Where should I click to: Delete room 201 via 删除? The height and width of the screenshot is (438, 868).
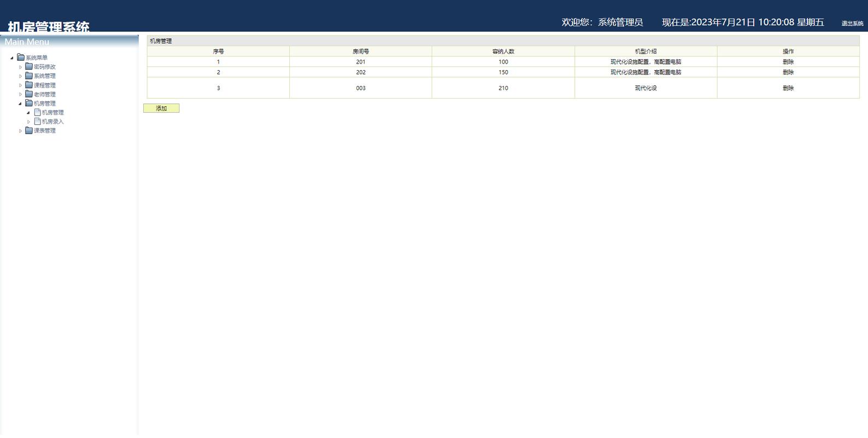pyautogui.click(x=788, y=62)
